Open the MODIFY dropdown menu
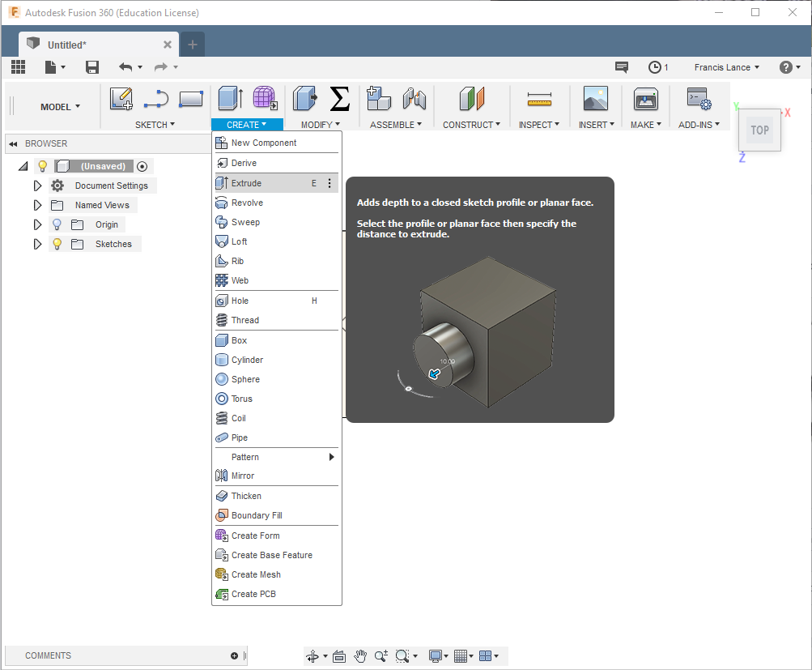 321,125
